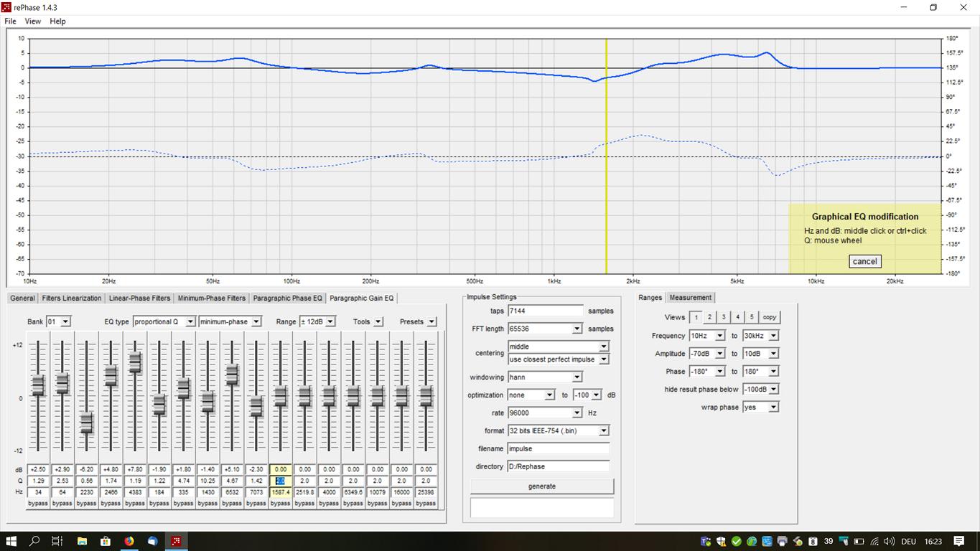Switch to the Linear-Phase Filters tab
This screenshot has height=551, width=980.
tap(139, 298)
